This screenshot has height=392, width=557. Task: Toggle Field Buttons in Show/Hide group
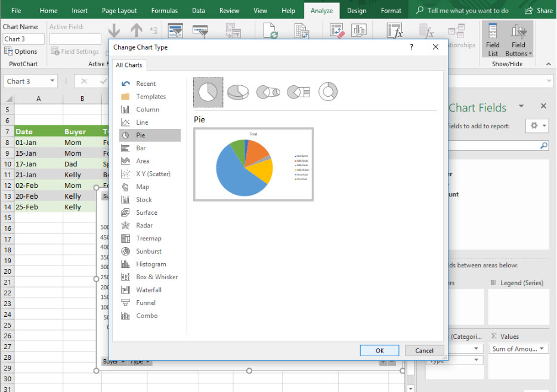(x=519, y=40)
